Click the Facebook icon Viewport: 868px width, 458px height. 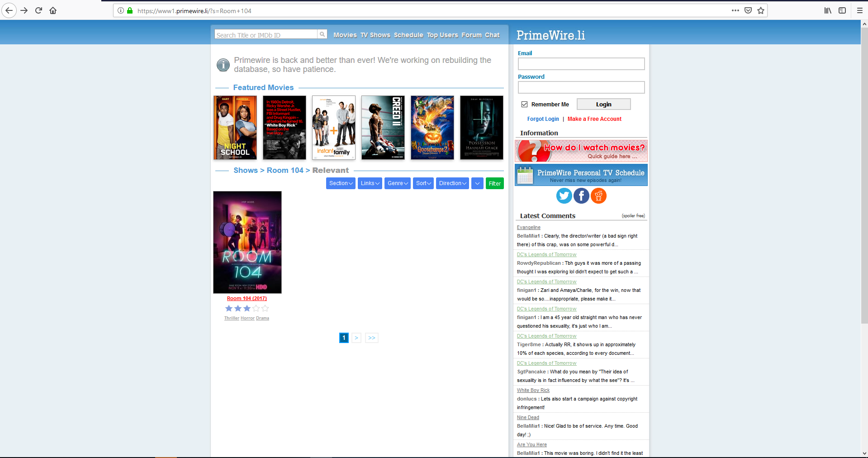(x=581, y=196)
